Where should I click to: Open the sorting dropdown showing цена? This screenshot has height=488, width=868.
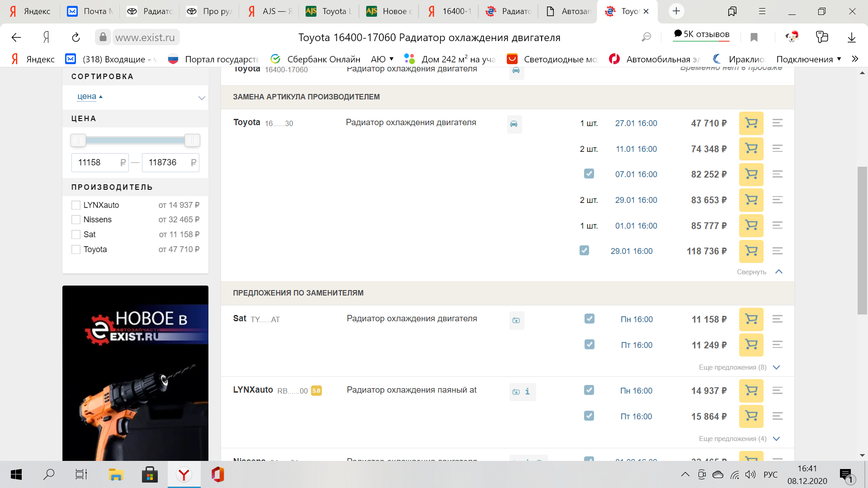pos(135,97)
